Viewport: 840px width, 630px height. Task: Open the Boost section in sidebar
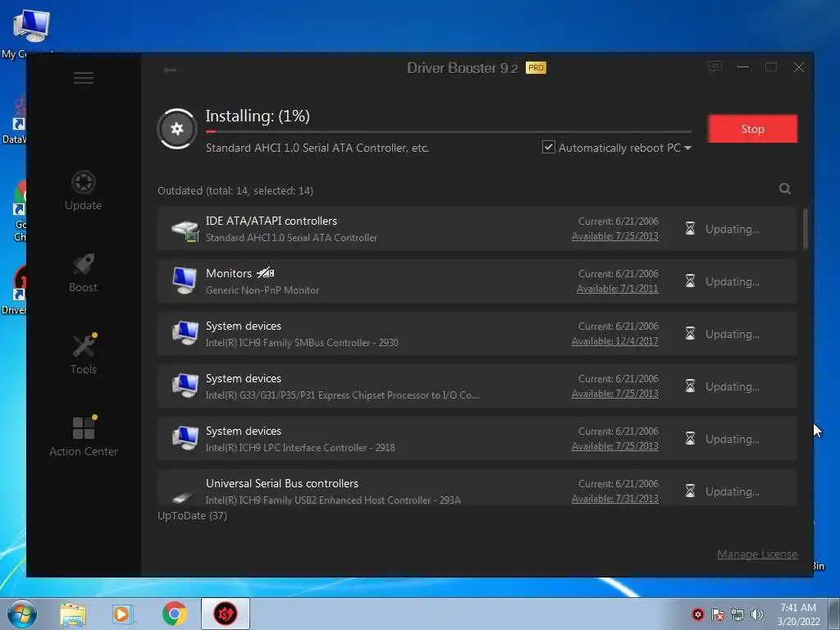(83, 272)
